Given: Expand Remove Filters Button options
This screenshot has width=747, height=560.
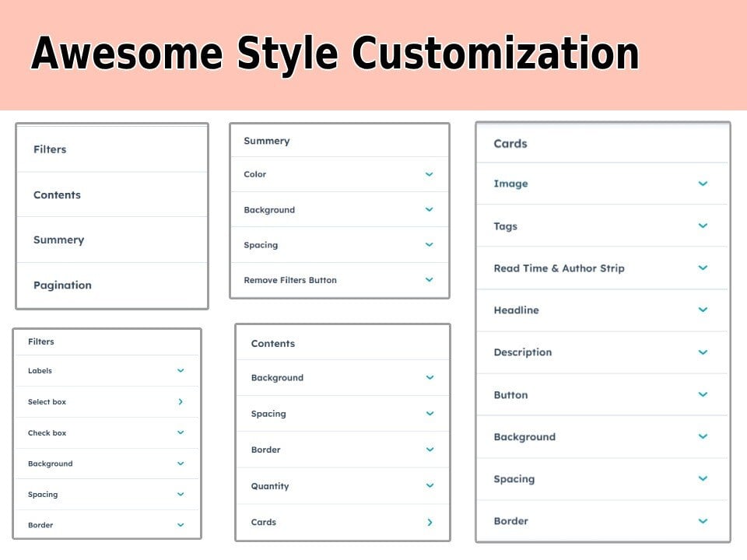Looking at the screenshot, I should click(429, 280).
